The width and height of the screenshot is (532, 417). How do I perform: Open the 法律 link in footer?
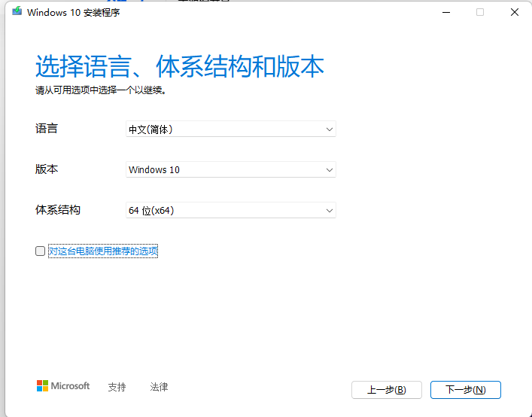coord(159,387)
